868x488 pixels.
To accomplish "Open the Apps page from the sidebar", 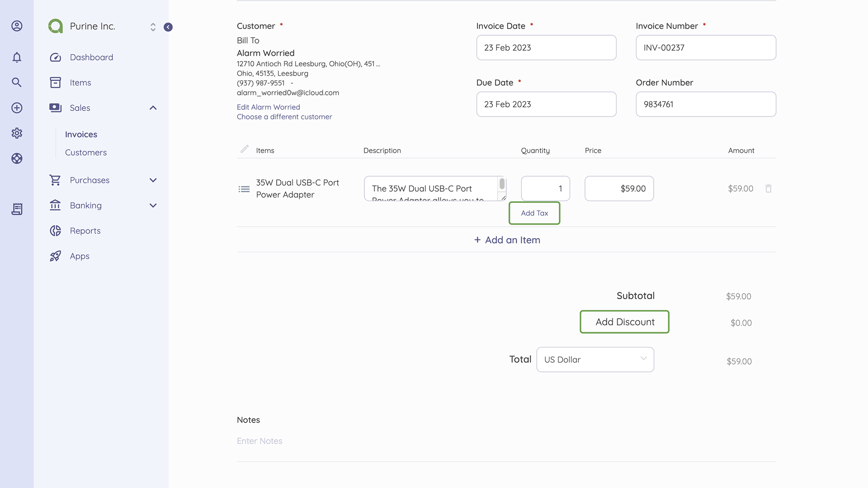I will 79,256.
